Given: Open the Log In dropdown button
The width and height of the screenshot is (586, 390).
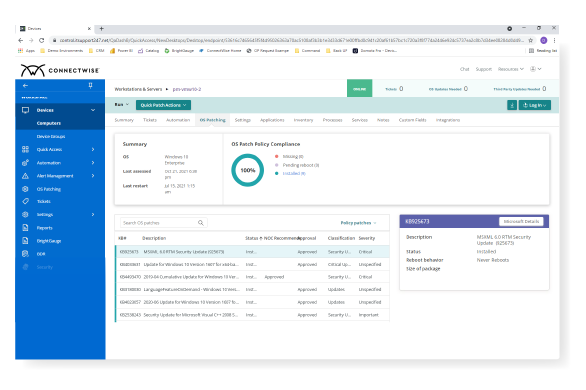Looking at the screenshot, I should pos(535,105).
